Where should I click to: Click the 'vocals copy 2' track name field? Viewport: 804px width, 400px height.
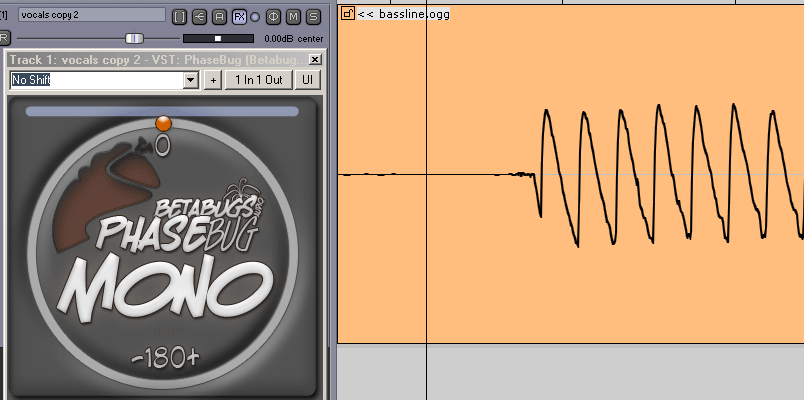point(92,15)
